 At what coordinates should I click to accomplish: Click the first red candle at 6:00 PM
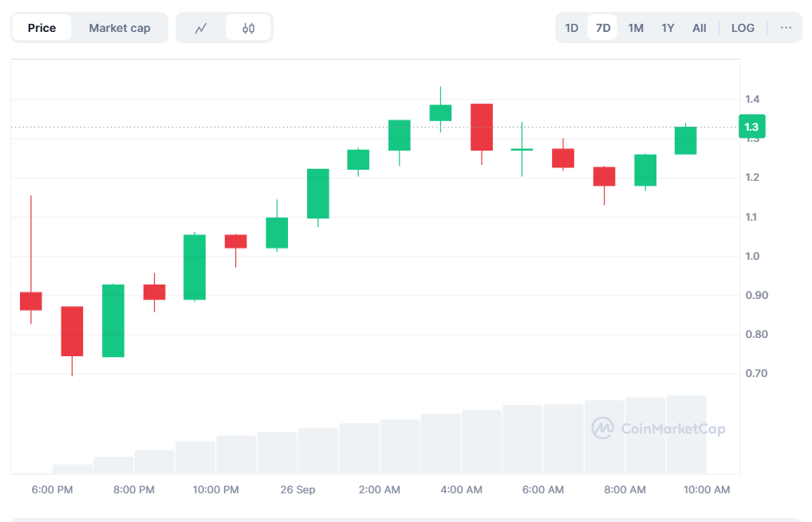pyautogui.click(x=31, y=300)
